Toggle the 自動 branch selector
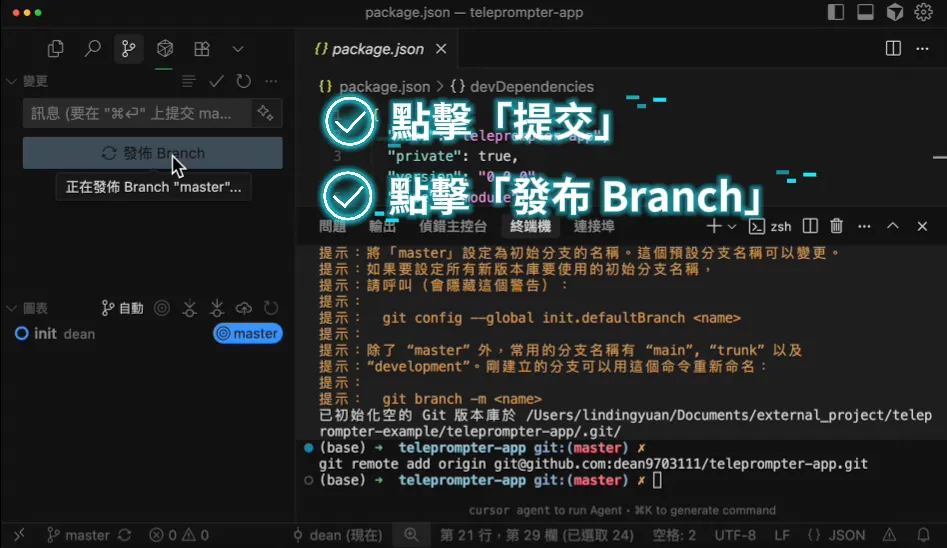 tap(123, 308)
